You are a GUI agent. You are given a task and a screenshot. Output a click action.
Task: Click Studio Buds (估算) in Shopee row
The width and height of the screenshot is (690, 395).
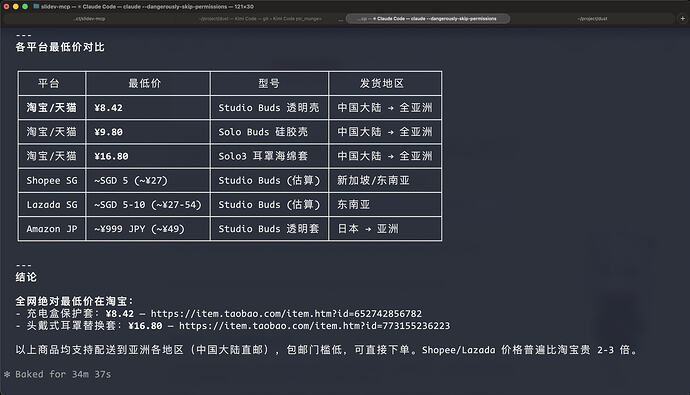(x=269, y=180)
